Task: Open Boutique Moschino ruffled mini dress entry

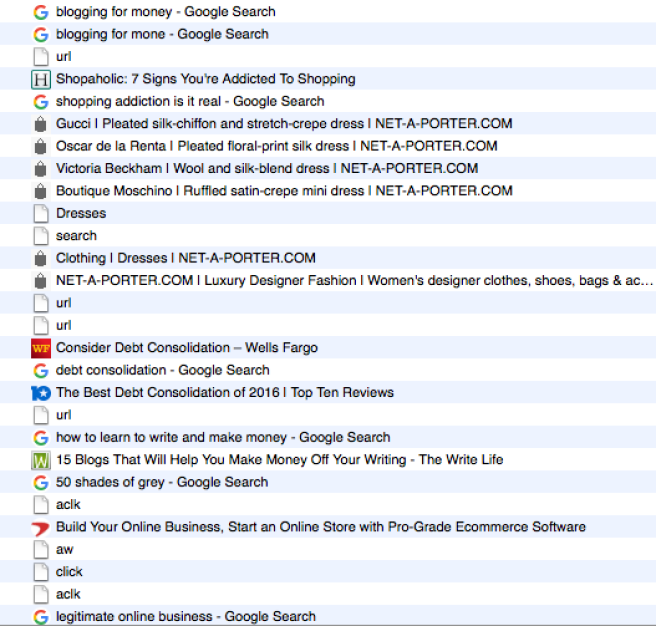Action: (x=284, y=191)
